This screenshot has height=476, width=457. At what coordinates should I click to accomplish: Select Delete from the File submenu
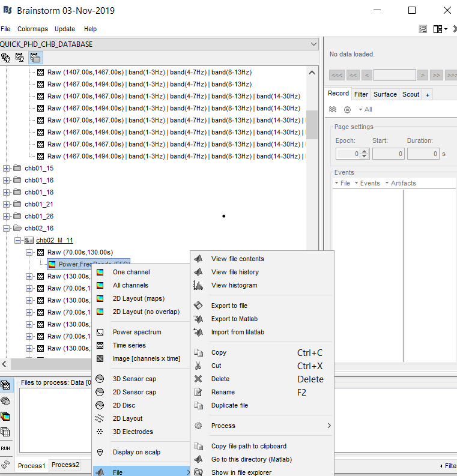(x=220, y=379)
